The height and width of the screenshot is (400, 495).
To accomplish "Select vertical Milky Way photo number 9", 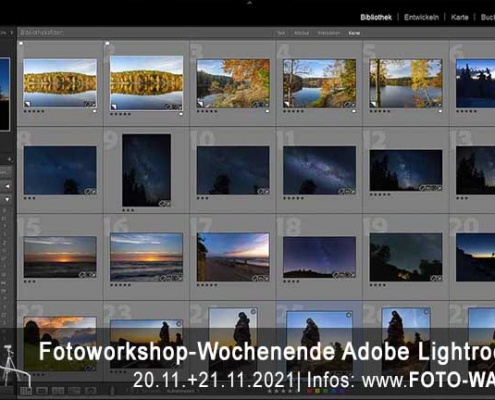I will pyautogui.click(x=146, y=170).
